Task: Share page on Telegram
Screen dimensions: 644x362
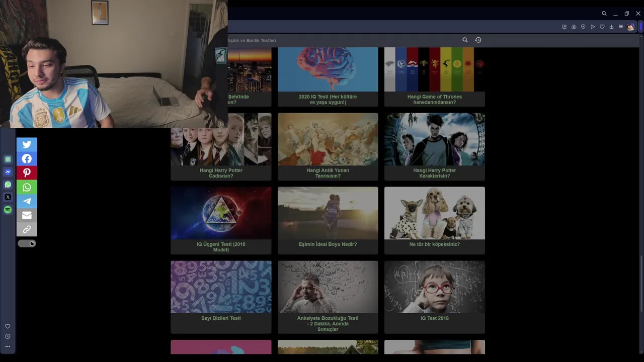Action: coord(27,201)
